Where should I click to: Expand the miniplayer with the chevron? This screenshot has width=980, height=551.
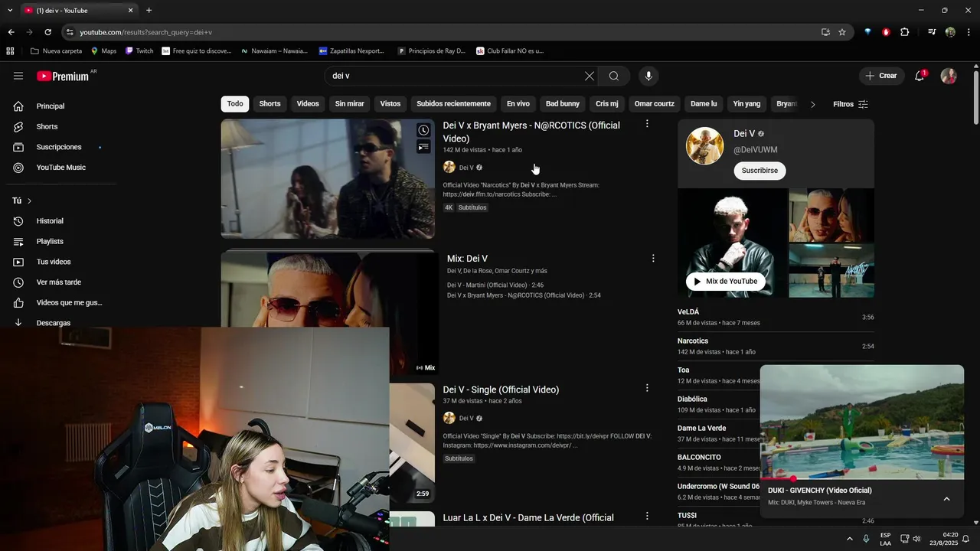pos(946,499)
